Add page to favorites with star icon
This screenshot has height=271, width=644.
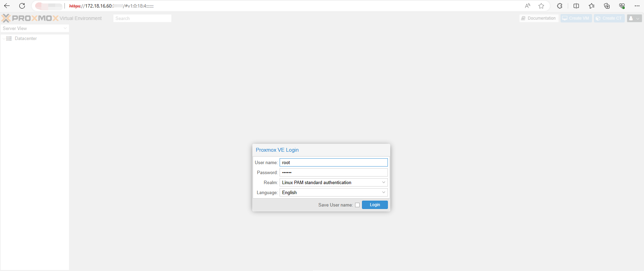point(541,6)
